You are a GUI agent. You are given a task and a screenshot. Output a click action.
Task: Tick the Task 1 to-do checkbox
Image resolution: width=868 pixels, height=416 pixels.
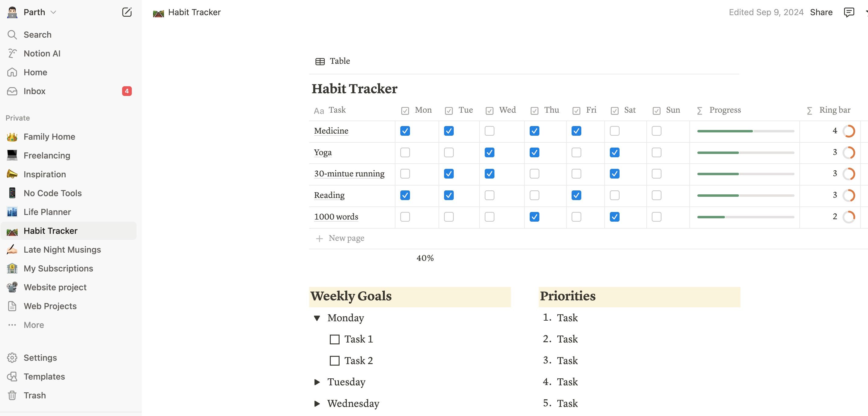click(x=334, y=339)
